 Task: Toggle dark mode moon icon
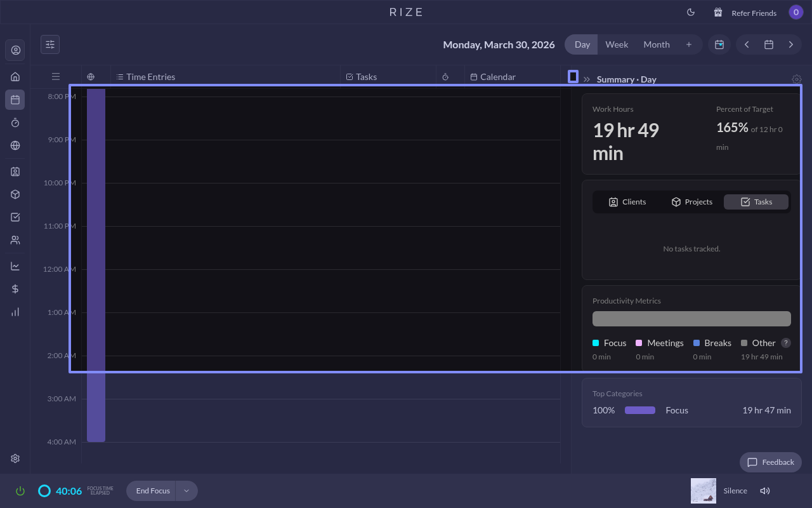tap(691, 13)
